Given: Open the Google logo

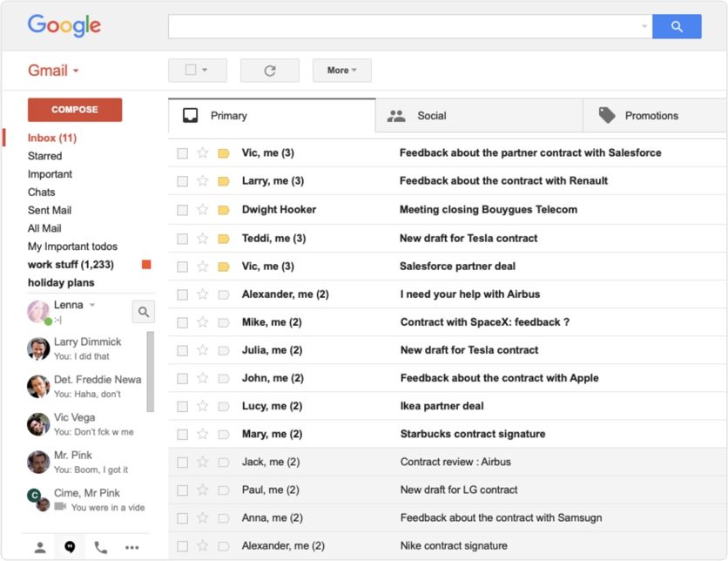Looking at the screenshot, I should [64, 25].
